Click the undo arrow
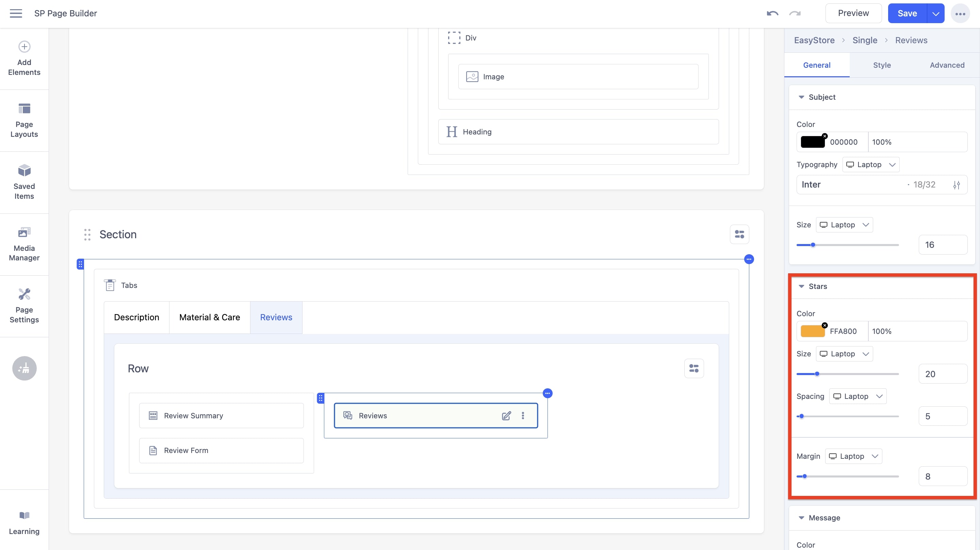980x550 pixels. (x=772, y=13)
